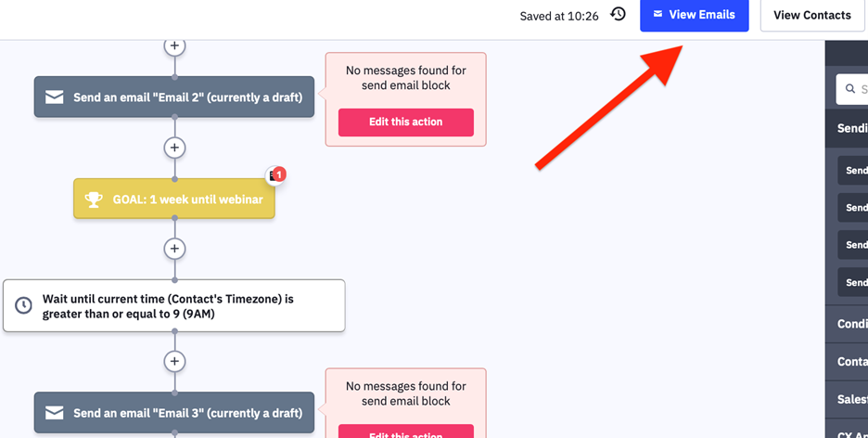Add a step with the plus above Email 2
Image resolution: width=868 pixels, height=438 pixels.
(174, 46)
